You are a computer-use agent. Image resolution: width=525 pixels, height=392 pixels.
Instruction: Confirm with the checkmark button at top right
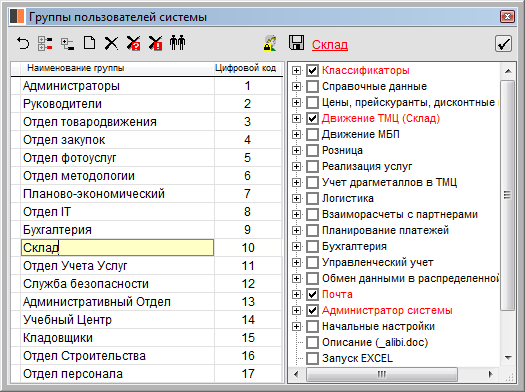point(503,44)
